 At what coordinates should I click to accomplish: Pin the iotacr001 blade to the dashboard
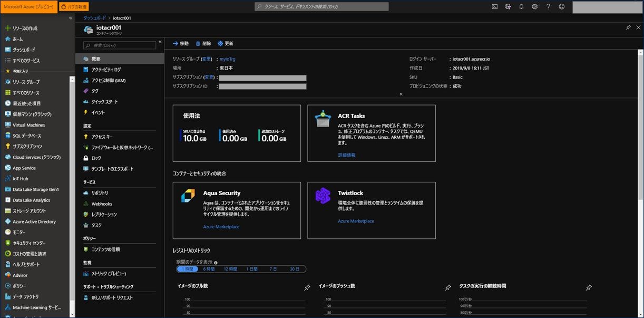[628, 27]
